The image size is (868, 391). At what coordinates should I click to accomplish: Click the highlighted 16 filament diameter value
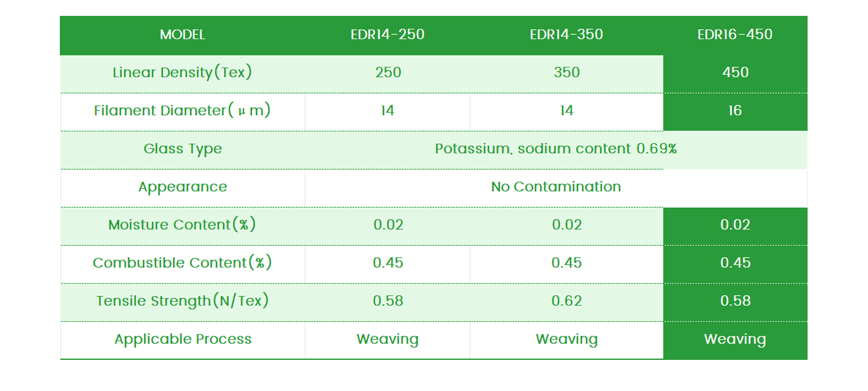point(735,110)
